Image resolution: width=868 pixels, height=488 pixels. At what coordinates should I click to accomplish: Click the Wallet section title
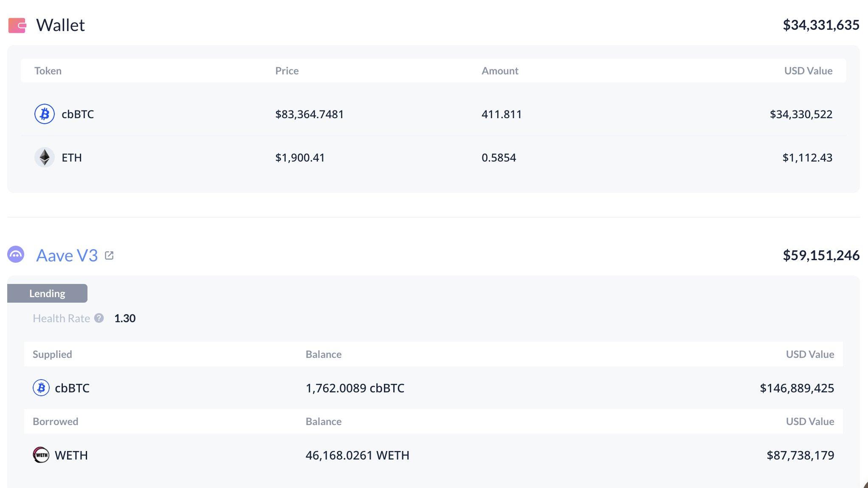[x=60, y=25]
